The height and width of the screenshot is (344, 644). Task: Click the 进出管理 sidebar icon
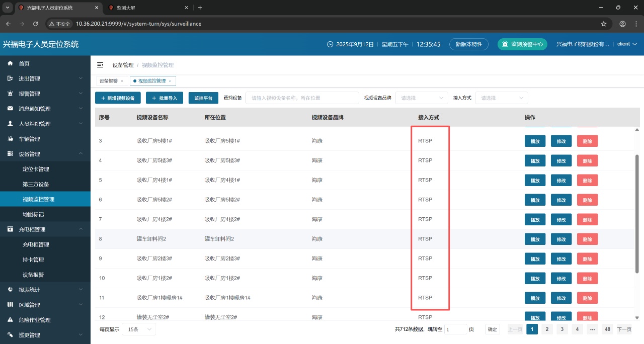(10, 78)
